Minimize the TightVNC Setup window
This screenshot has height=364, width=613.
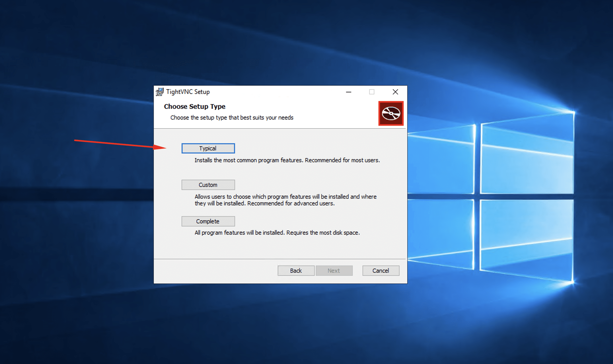pyautogui.click(x=349, y=92)
